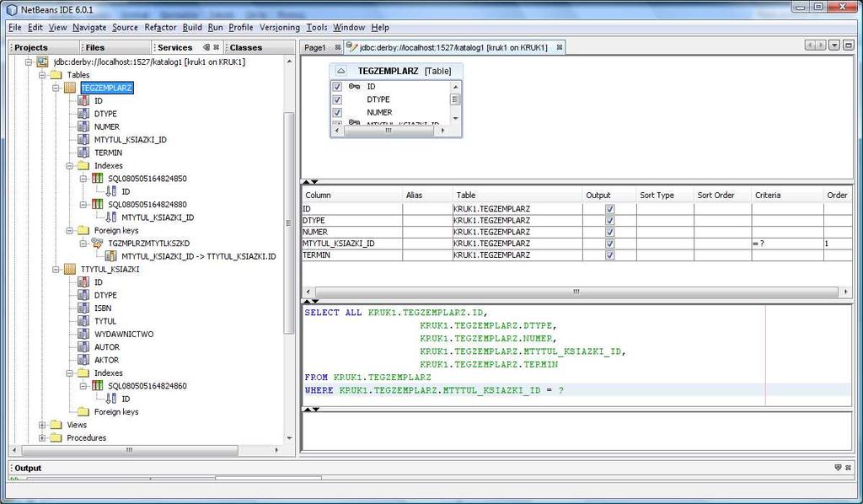The height and width of the screenshot is (504, 863).
Task: Click the column icon beside ISBN
Action: pyautogui.click(x=83, y=308)
